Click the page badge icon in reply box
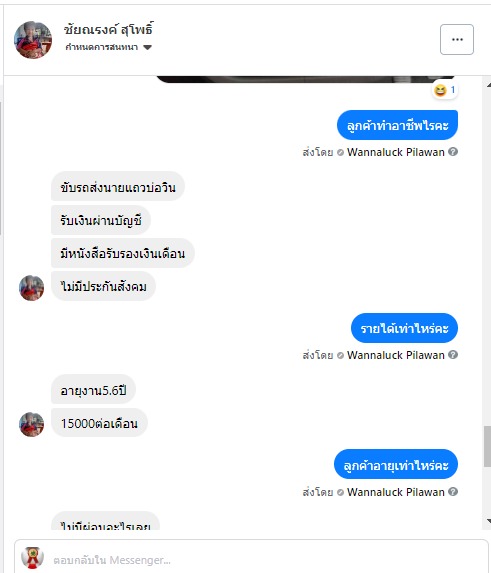The height and width of the screenshot is (573, 491). [x=33, y=558]
